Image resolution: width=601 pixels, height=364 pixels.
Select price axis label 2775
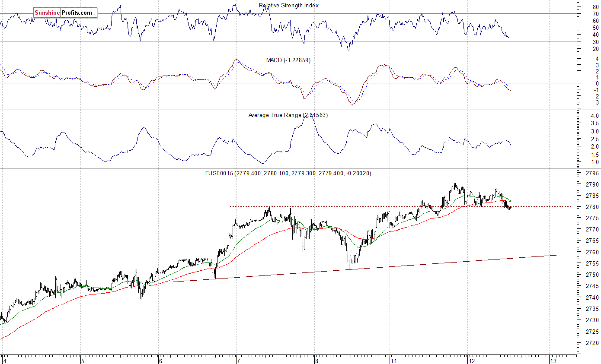pyautogui.click(x=593, y=218)
